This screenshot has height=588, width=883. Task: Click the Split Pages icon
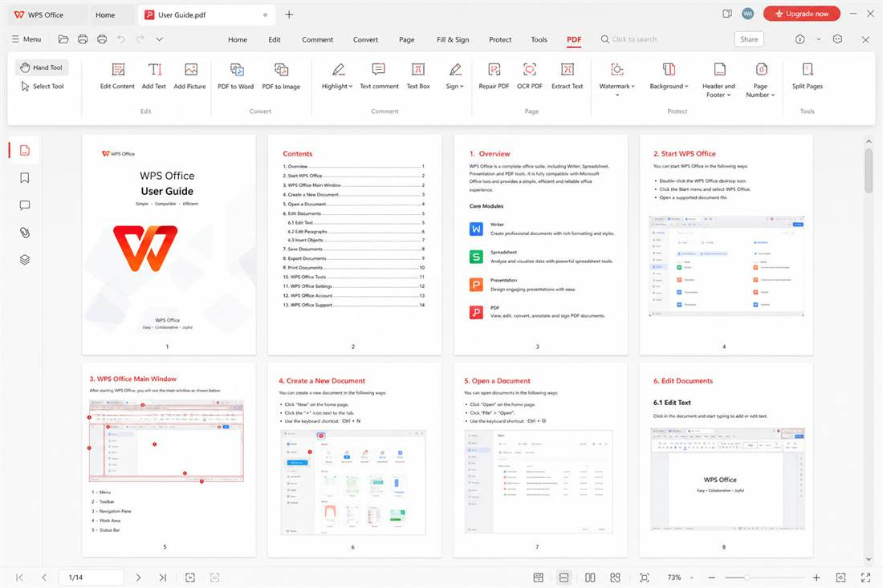click(808, 69)
